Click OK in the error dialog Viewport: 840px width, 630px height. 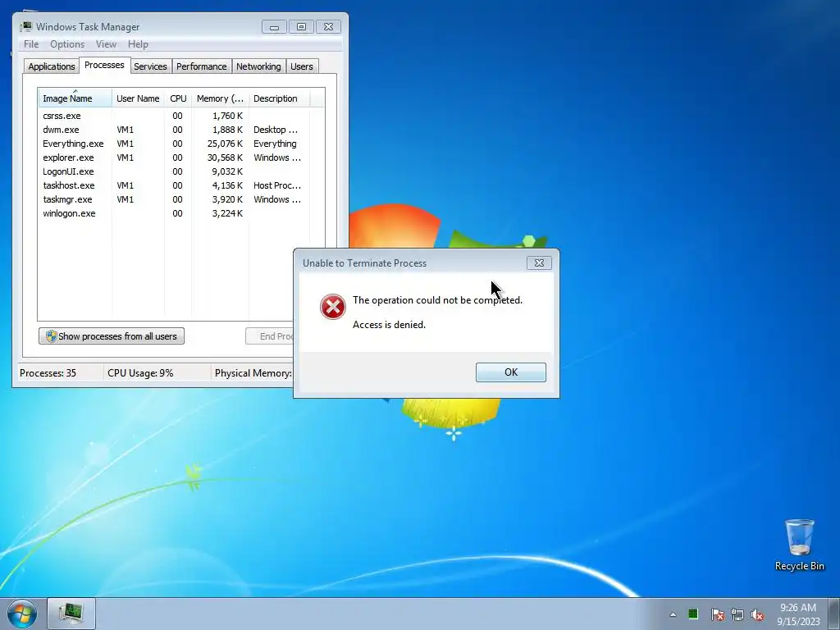point(510,372)
